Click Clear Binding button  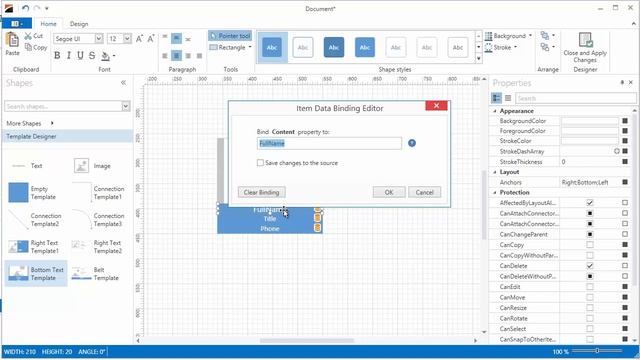(x=261, y=192)
